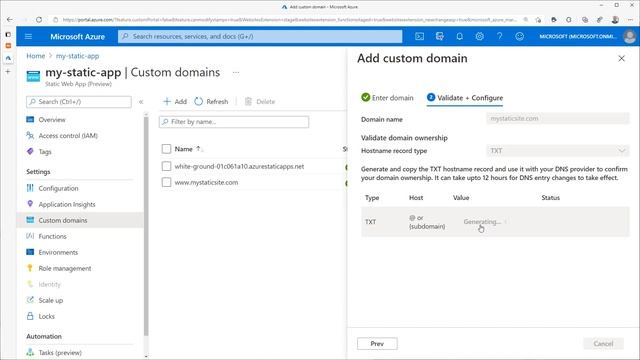Screen dimensions: 640x360
Task: Close the Add custom domain panel
Action: click(x=621, y=58)
